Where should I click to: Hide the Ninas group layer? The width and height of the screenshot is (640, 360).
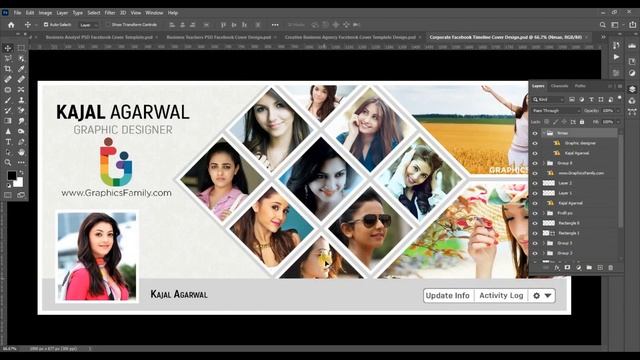pyautogui.click(x=535, y=133)
